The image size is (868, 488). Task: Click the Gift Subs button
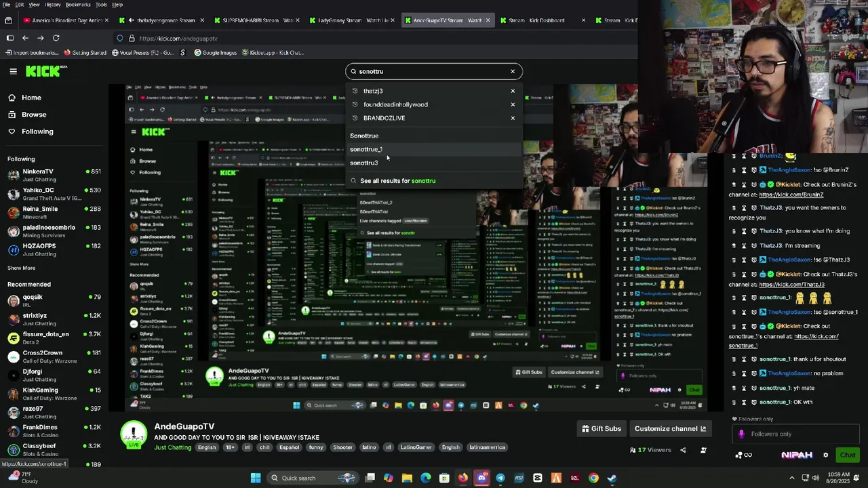pos(601,428)
